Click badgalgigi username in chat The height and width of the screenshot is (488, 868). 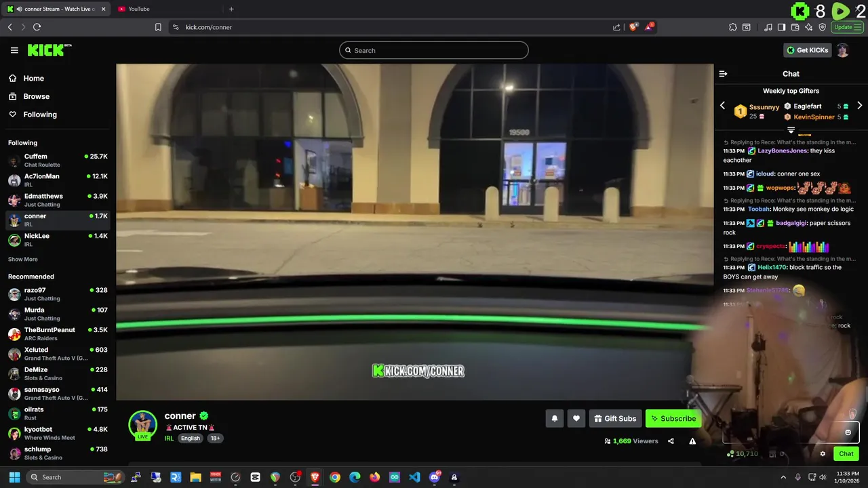791,223
